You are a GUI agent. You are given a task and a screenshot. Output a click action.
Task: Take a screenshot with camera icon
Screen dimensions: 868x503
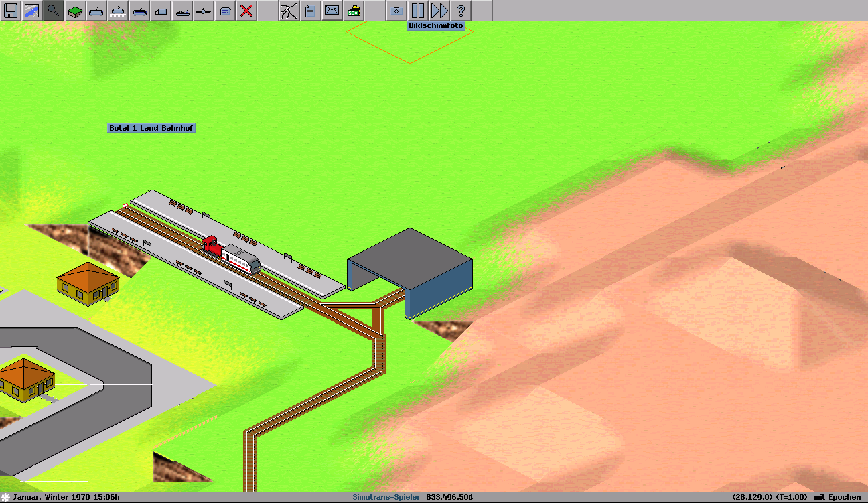(396, 11)
